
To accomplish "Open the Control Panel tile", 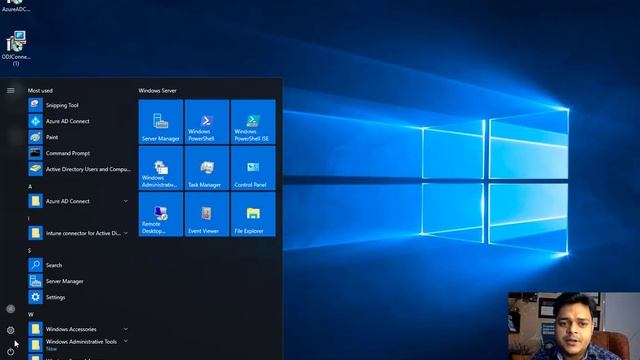I will coord(253,168).
